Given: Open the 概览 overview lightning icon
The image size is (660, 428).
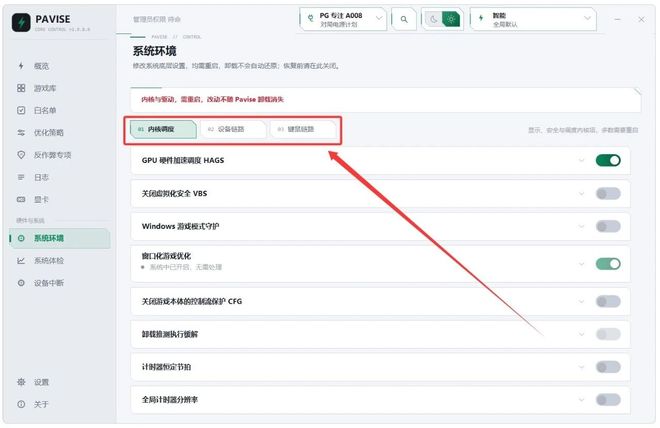Looking at the screenshot, I should (x=21, y=66).
